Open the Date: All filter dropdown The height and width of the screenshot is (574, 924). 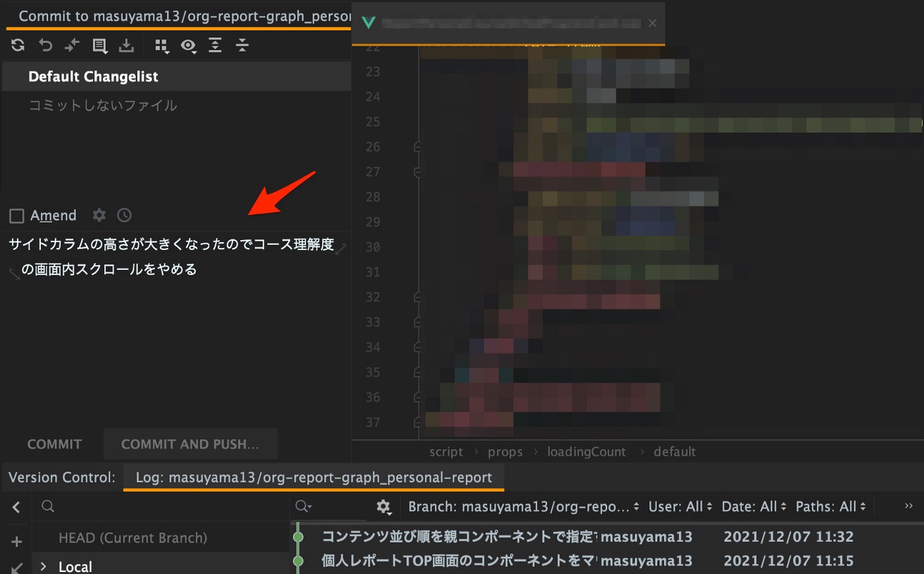[754, 507]
